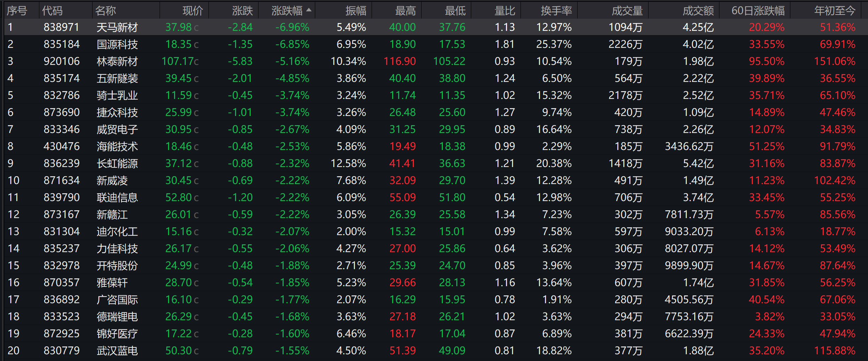This screenshot has height=361, width=868.
Task: Click the 成交量 column header
Action: 627,11
